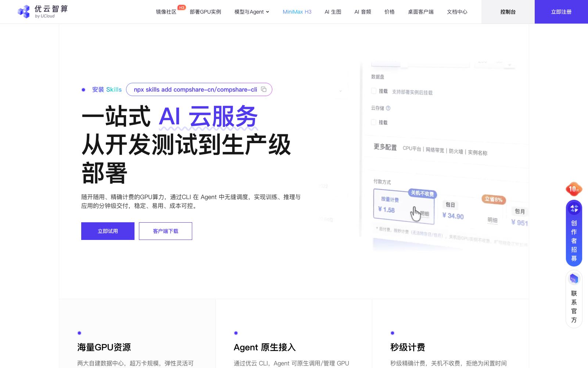Go to 桌面客户端 page
This screenshot has height=368, width=588.
coord(421,12)
